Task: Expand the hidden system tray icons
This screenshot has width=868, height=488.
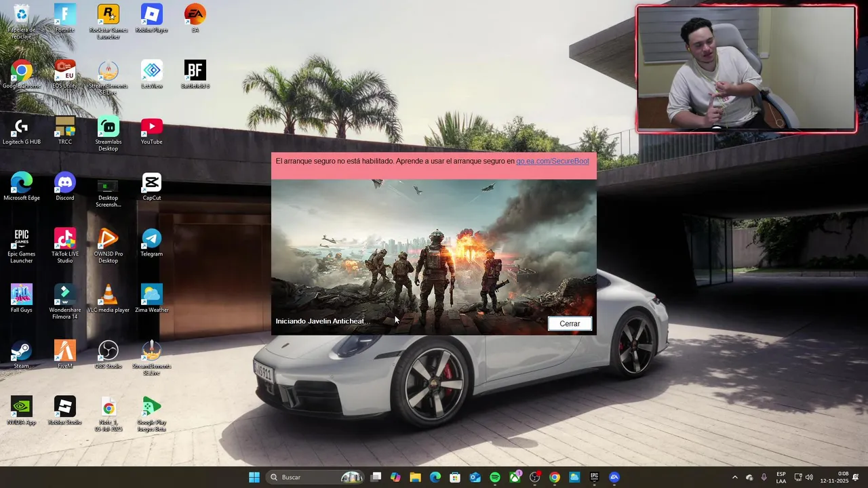Action: [734, 477]
